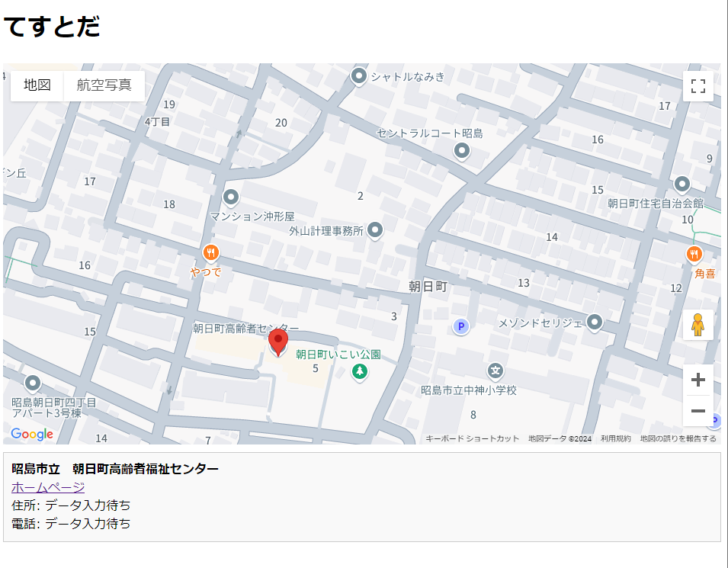
Task: Open the ホームページ link
Action: click(48, 487)
